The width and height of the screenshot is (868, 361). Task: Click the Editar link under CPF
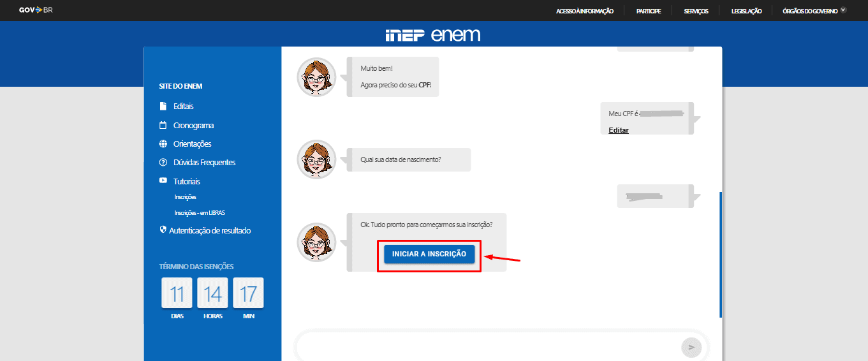click(x=619, y=130)
